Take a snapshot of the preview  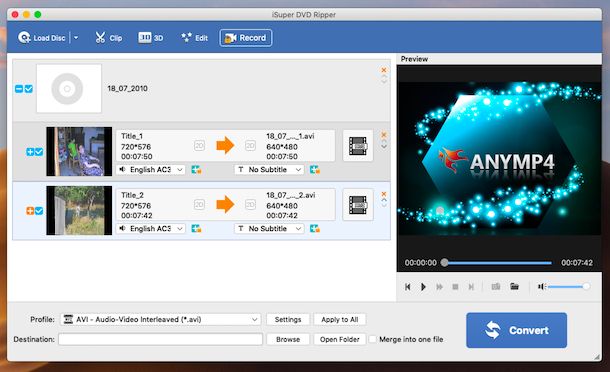coord(496,287)
